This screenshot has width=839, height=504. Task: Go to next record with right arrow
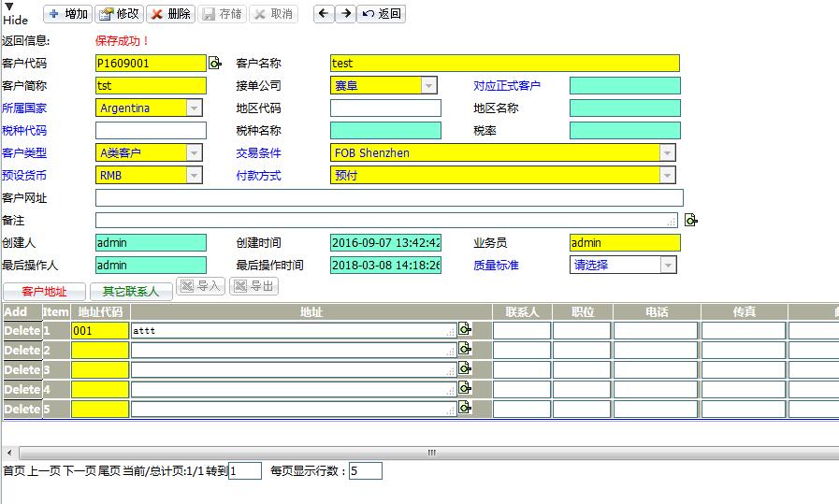pos(345,14)
